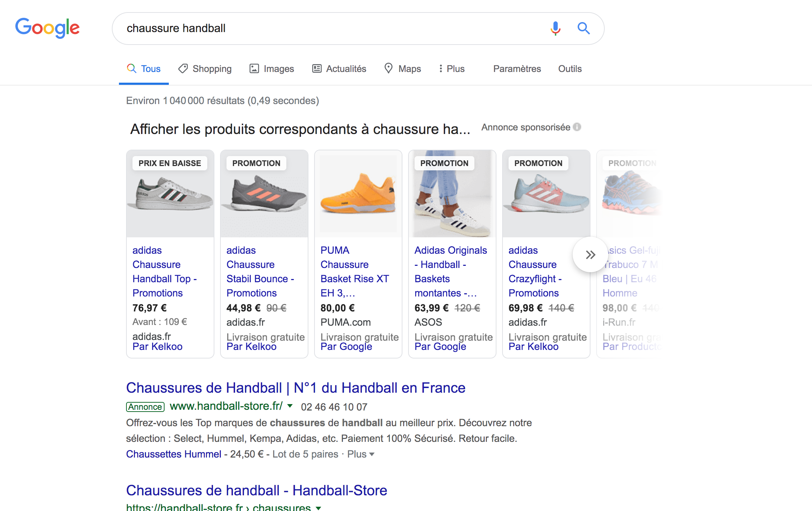Click the Tous tab search icon

pyautogui.click(x=132, y=68)
